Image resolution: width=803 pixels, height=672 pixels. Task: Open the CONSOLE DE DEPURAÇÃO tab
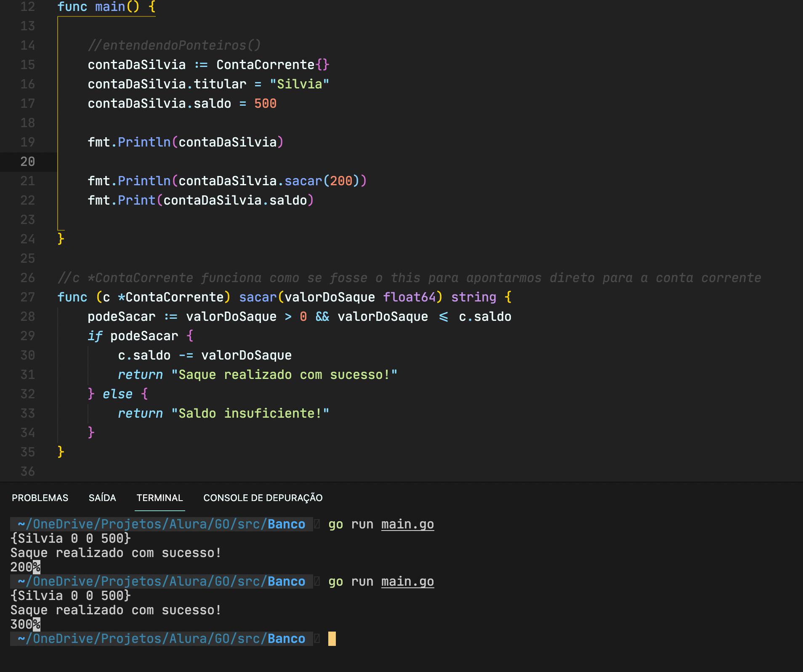pos(263,498)
